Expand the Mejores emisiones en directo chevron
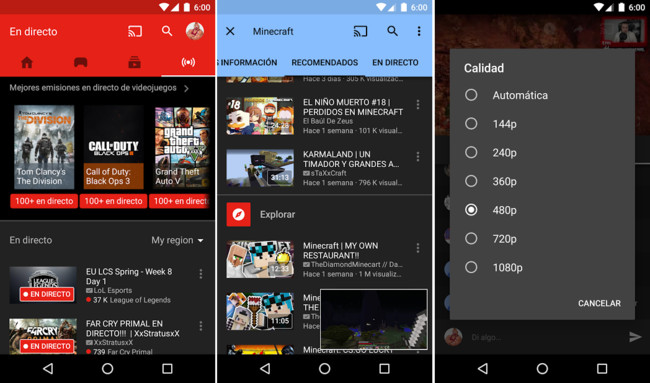 pos(186,88)
